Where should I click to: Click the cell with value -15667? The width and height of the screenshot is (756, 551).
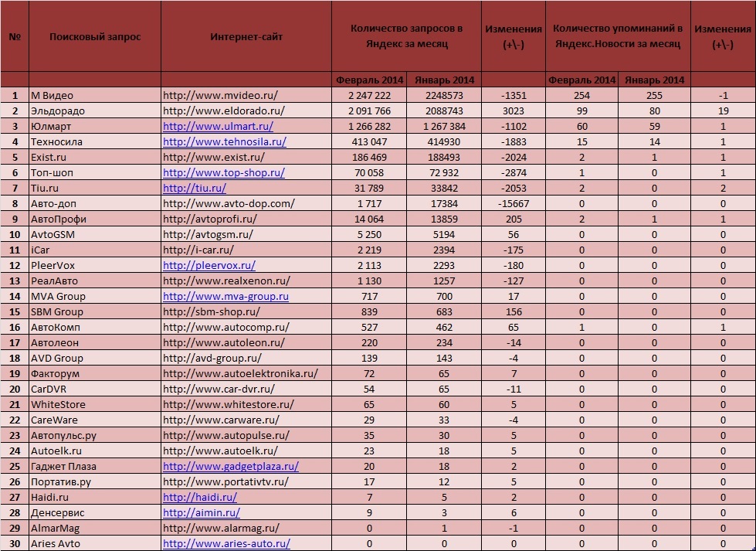[x=514, y=203]
